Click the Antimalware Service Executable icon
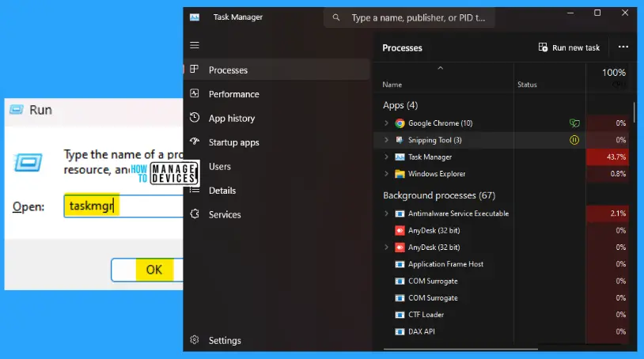 coord(400,214)
